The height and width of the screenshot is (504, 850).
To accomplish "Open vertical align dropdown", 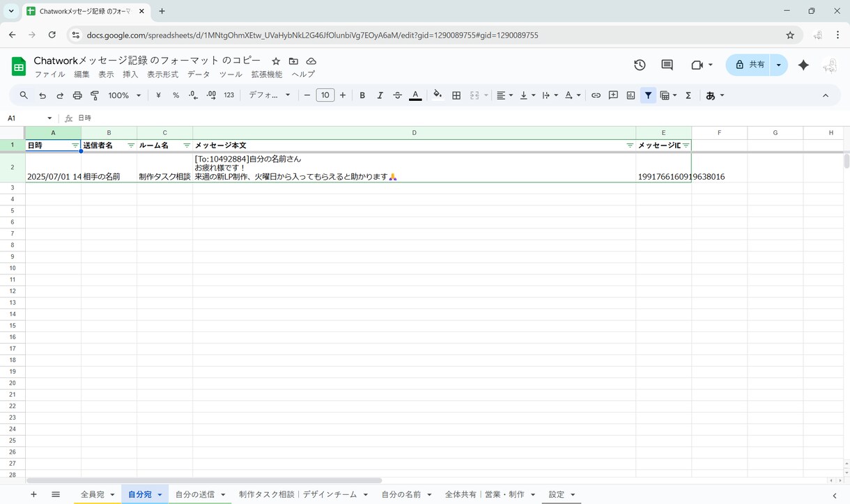I will pyautogui.click(x=527, y=95).
